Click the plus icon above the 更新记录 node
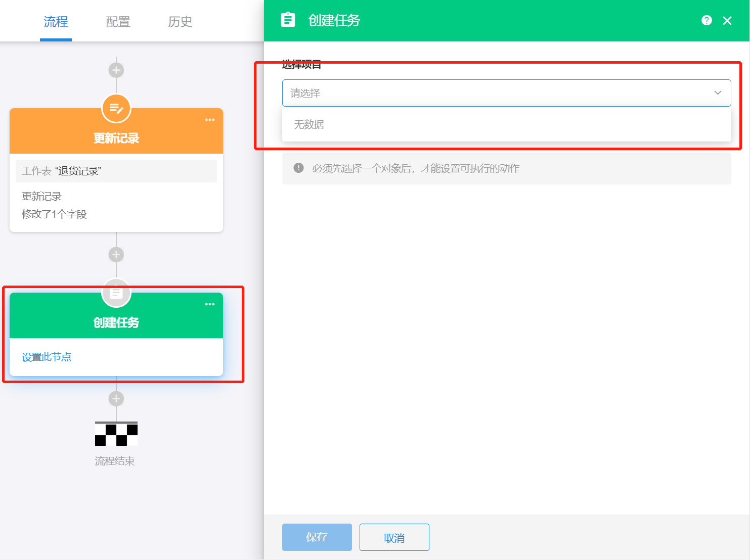This screenshot has height=560, width=750. (116, 70)
